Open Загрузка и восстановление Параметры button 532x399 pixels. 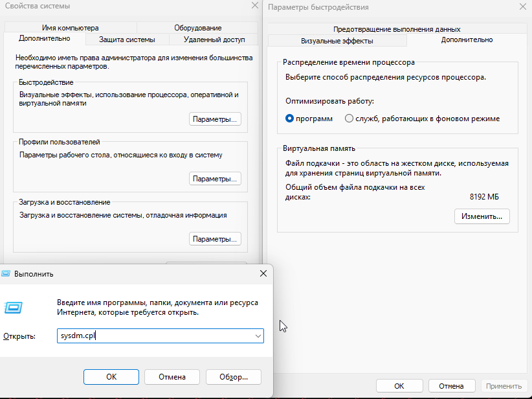pyautogui.click(x=215, y=239)
